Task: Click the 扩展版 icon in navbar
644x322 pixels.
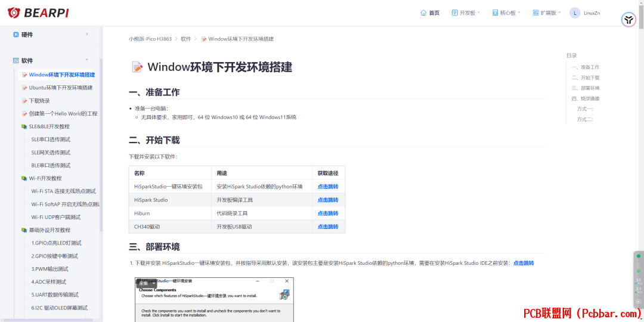Action: pos(535,13)
